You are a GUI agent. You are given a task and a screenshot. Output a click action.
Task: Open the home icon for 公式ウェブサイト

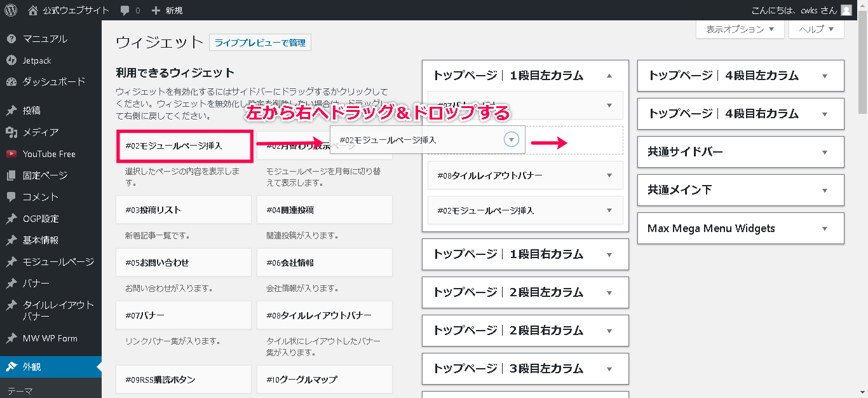(x=33, y=10)
